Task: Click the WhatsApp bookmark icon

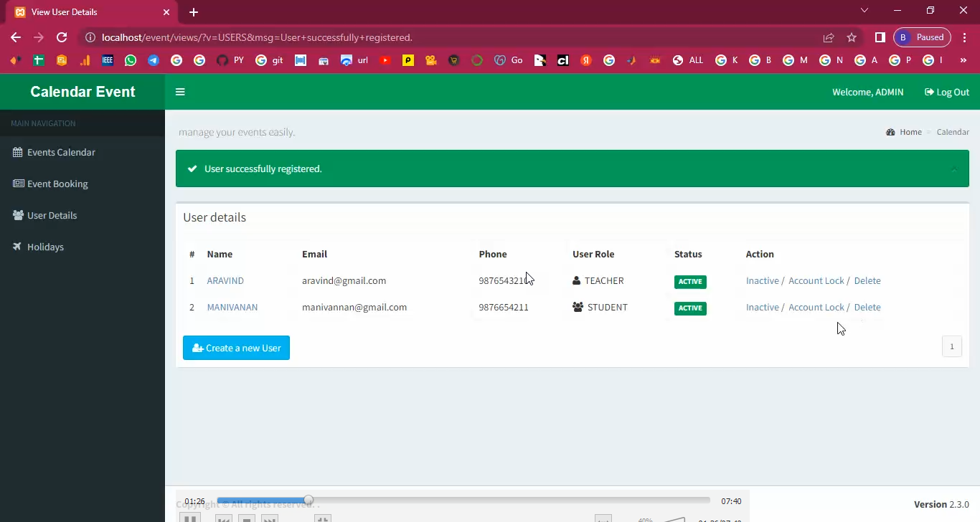Action: click(x=131, y=61)
